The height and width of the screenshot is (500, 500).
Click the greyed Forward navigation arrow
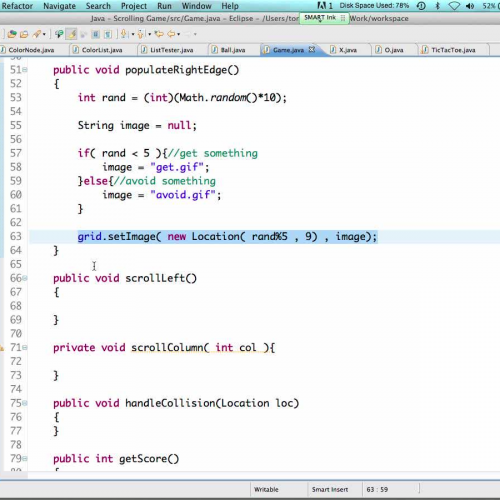coord(188,34)
